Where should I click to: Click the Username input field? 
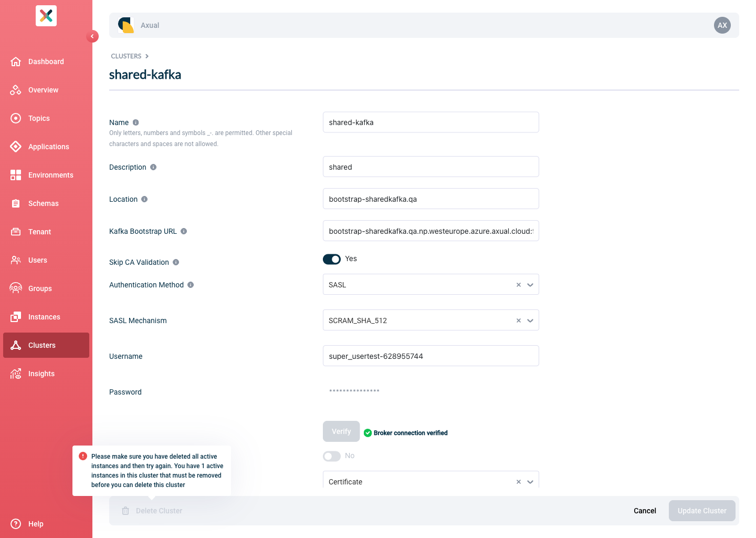coord(431,356)
